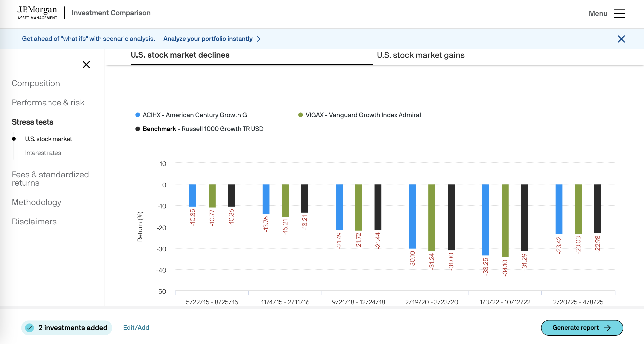Open the Performance & risk section
This screenshot has height=344, width=644.
(x=48, y=103)
